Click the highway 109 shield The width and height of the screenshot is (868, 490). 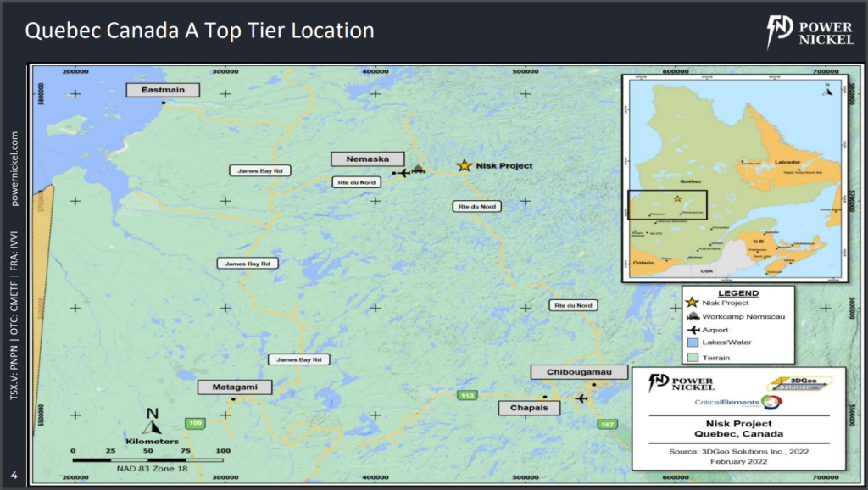[195, 423]
